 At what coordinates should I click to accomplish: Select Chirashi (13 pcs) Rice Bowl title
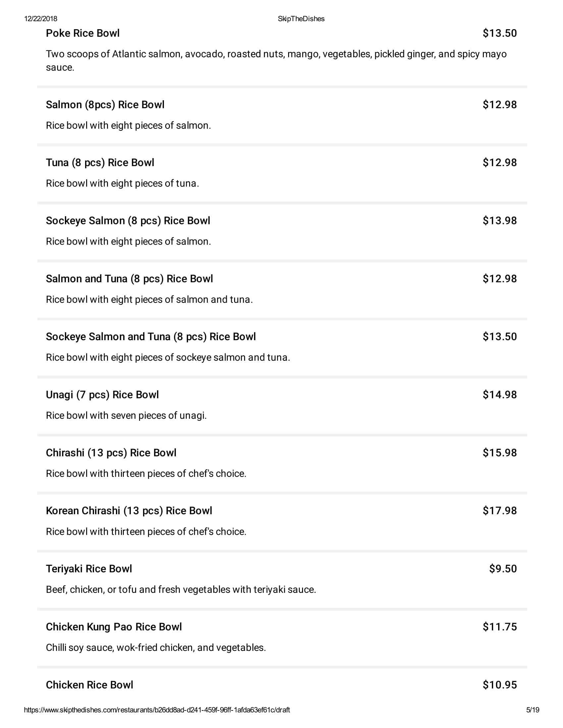coord(111,453)
